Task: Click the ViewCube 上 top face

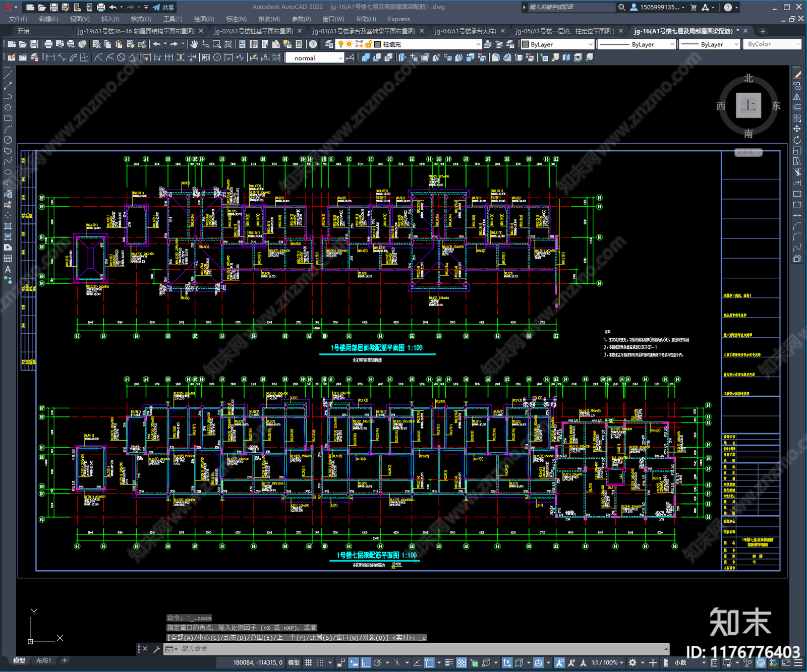Action: 748,105
